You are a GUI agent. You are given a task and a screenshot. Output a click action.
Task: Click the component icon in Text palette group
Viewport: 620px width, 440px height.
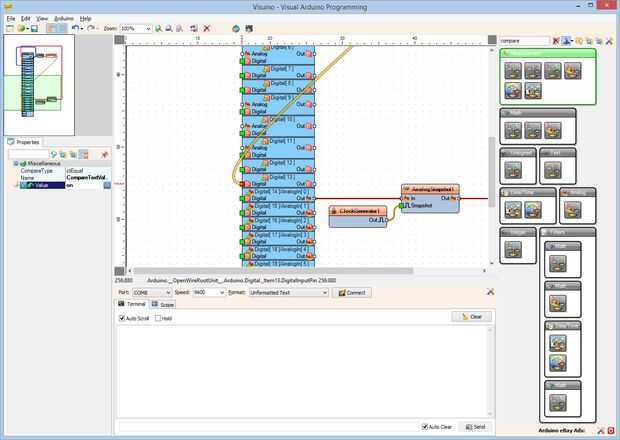pyautogui.click(x=552, y=170)
